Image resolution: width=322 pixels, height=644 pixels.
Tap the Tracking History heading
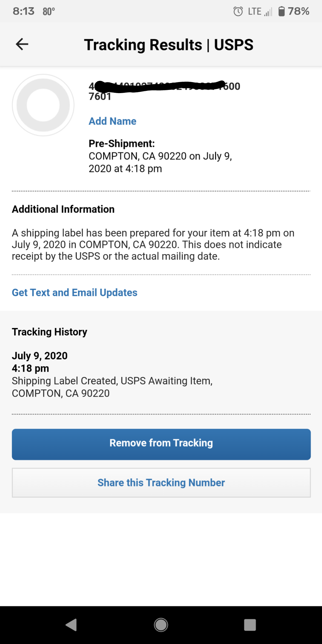tap(49, 332)
